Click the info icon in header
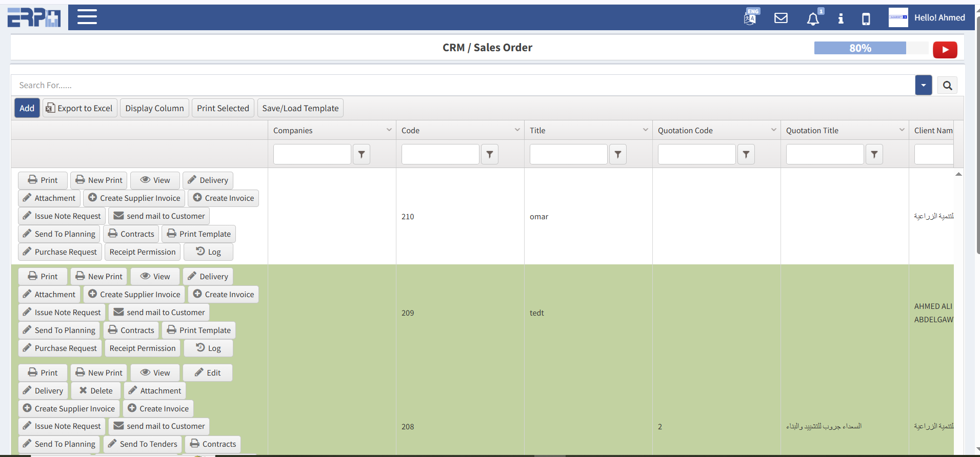 point(841,19)
